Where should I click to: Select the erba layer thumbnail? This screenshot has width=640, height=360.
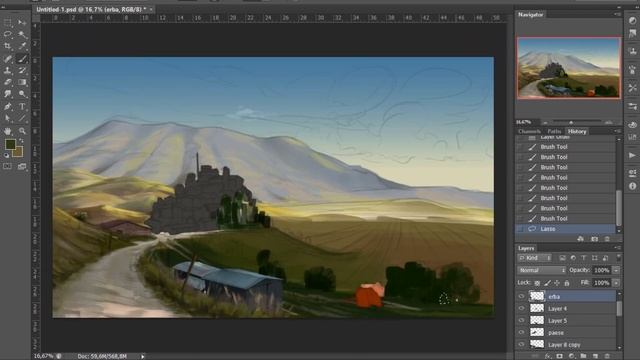(x=537, y=296)
